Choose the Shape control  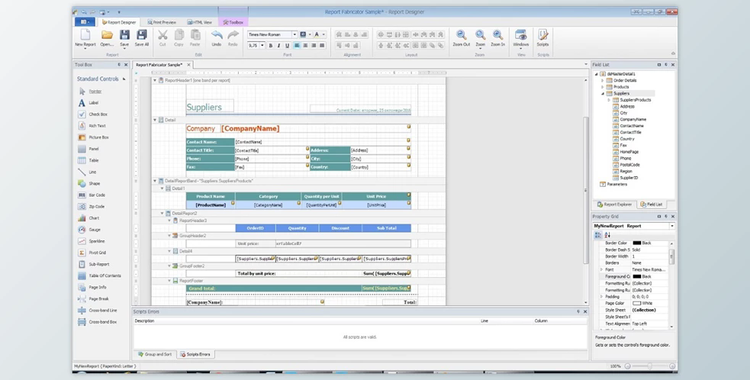point(89,183)
